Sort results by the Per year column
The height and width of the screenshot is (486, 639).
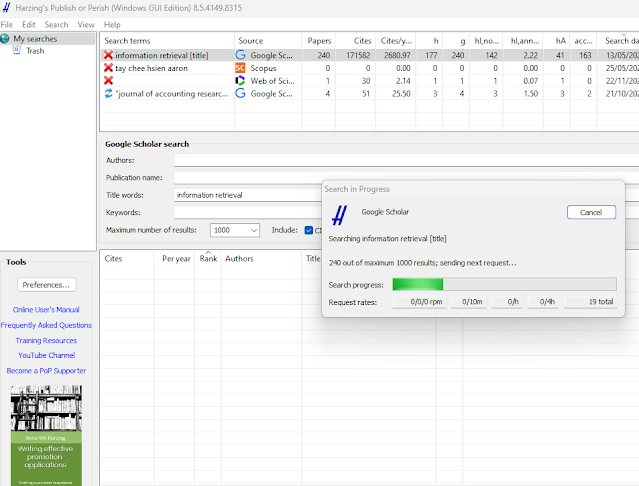tap(174, 259)
